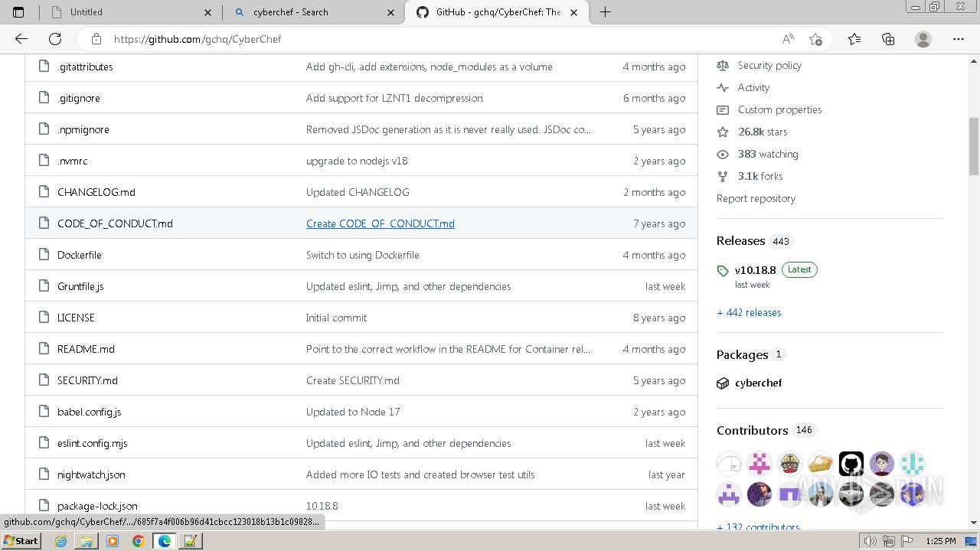
Task: View the 3.1k forks list
Action: [760, 176]
